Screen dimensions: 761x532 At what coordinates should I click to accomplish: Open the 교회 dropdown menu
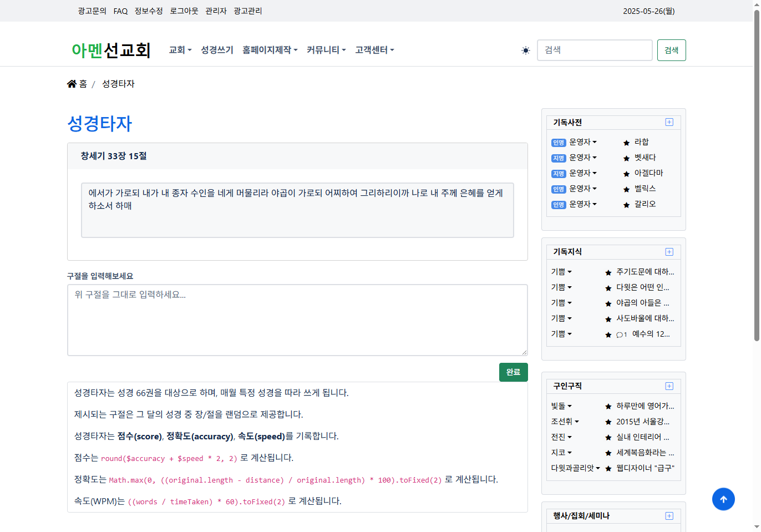[x=180, y=50]
